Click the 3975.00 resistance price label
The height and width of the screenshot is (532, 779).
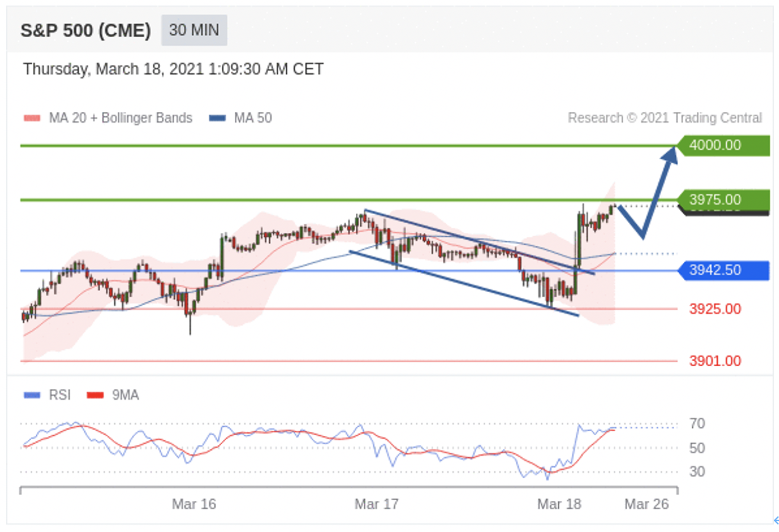tap(724, 199)
